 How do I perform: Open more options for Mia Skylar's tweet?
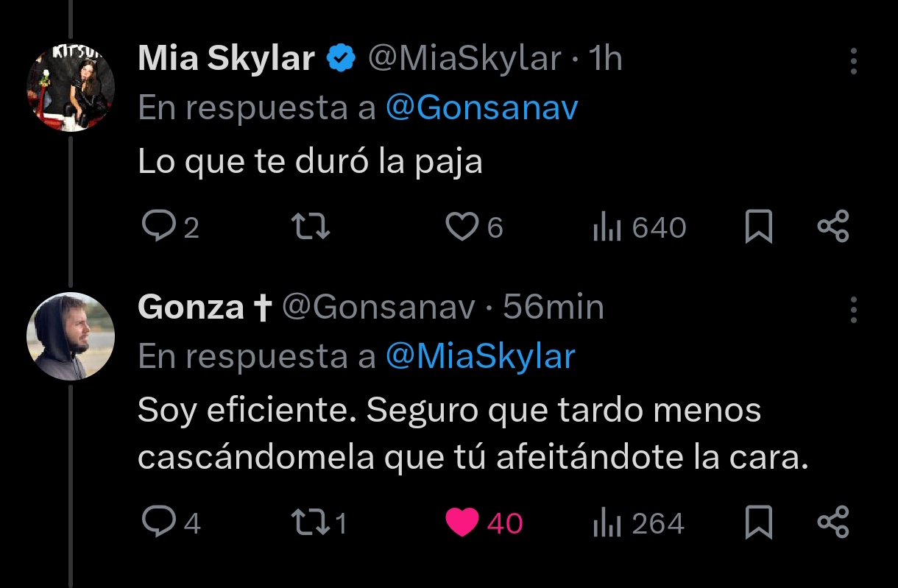[854, 62]
